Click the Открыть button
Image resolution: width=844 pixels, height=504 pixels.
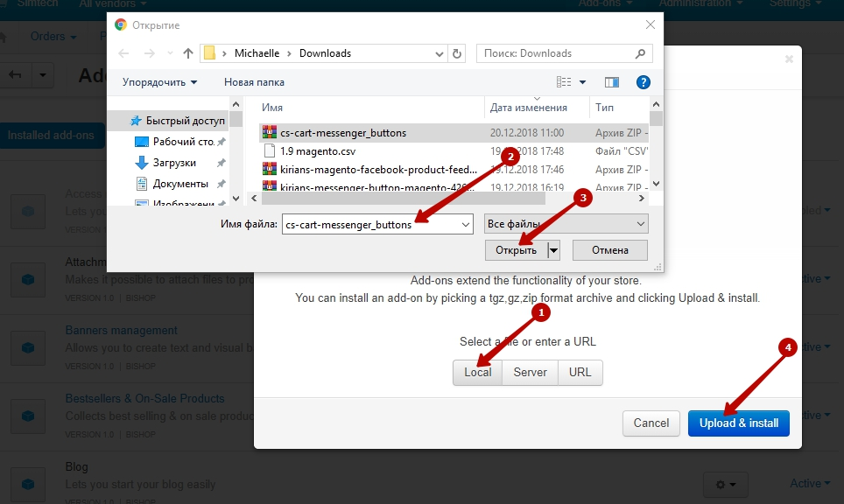[517, 250]
